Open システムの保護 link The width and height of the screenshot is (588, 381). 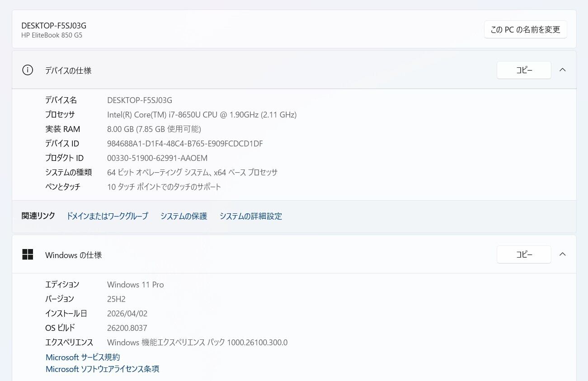[x=183, y=216]
